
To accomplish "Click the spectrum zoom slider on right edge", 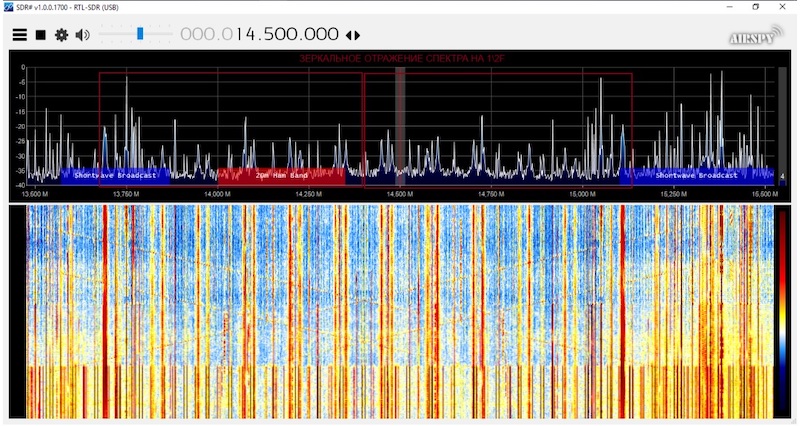I will [x=782, y=120].
